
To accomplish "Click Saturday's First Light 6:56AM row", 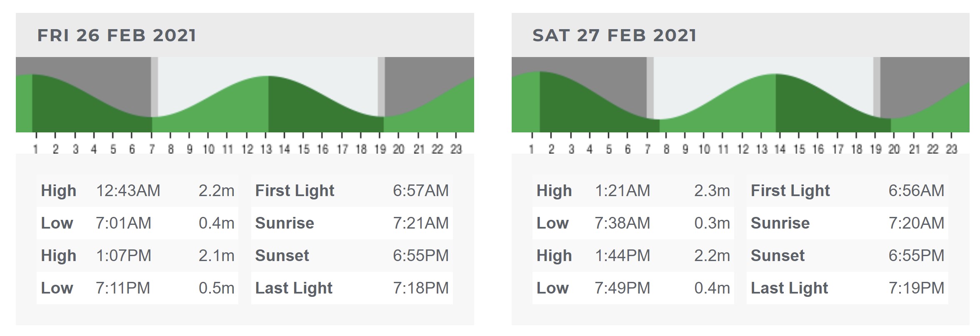I will [x=847, y=191].
